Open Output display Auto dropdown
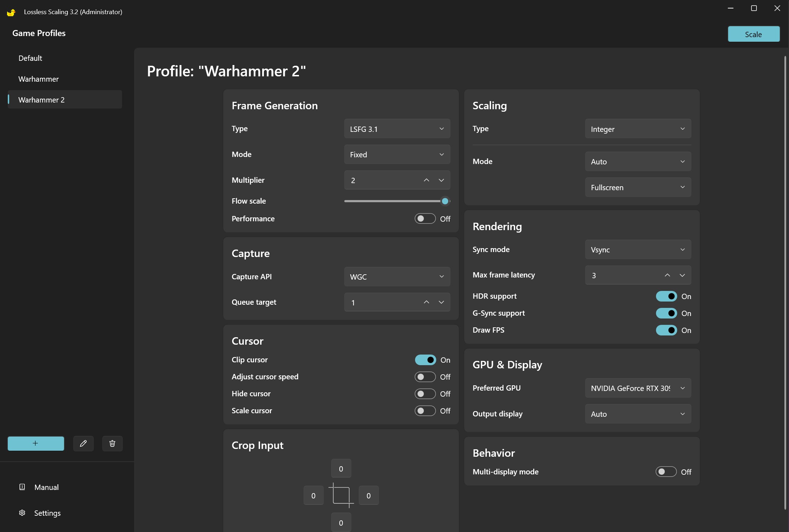The height and width of the screenshot is (532, 789). [638, 414]
